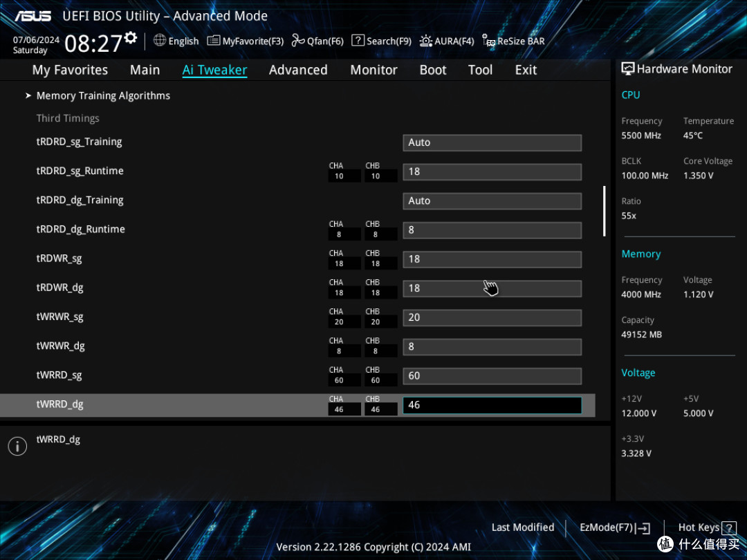Toggle ReSize BAR icon
747x560 pixels.
click(488, 41)
